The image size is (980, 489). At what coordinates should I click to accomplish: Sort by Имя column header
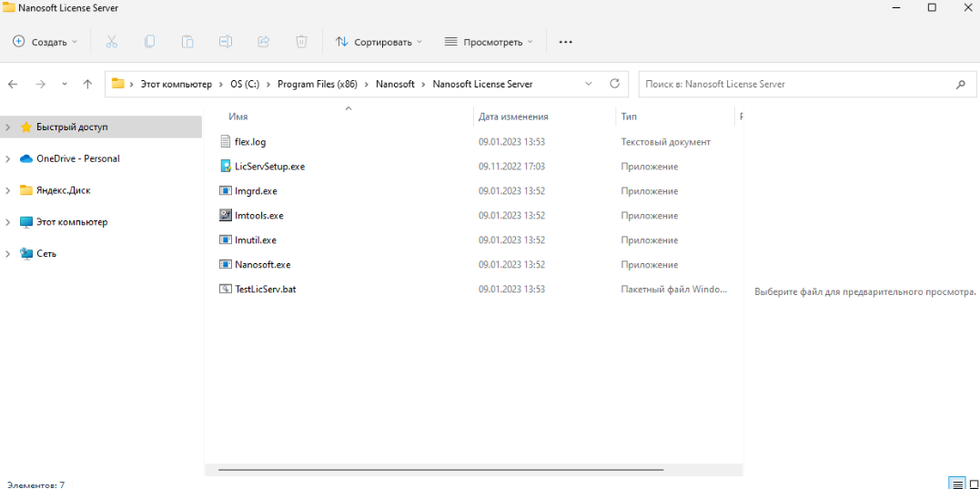click(x=238, y=117)
